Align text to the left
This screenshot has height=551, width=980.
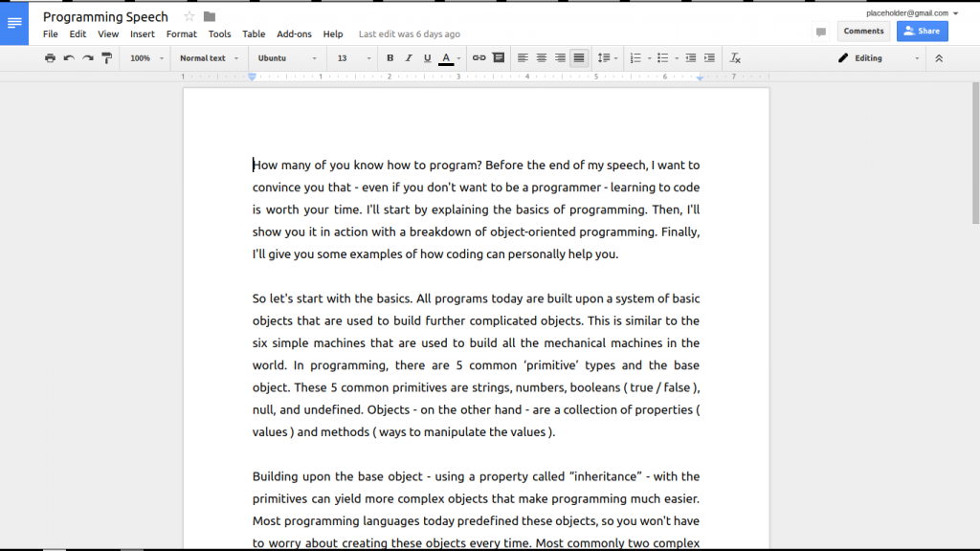[x=523, y=58]
